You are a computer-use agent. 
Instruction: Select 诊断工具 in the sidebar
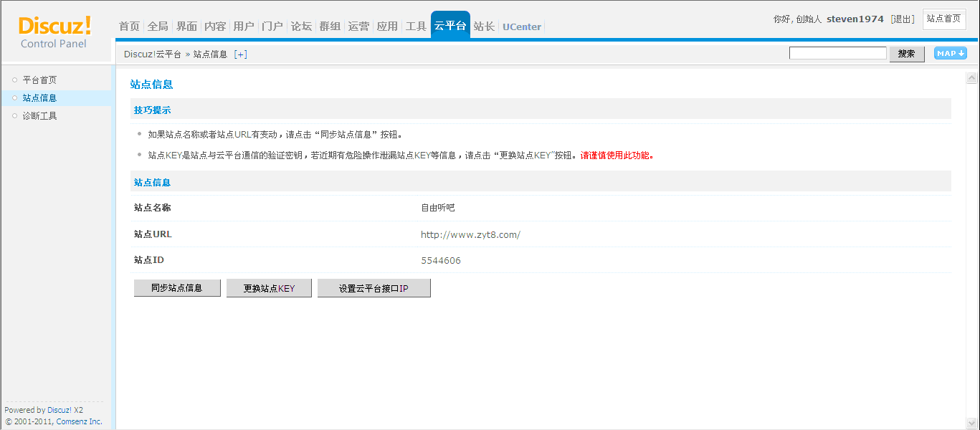coord(39,116)
